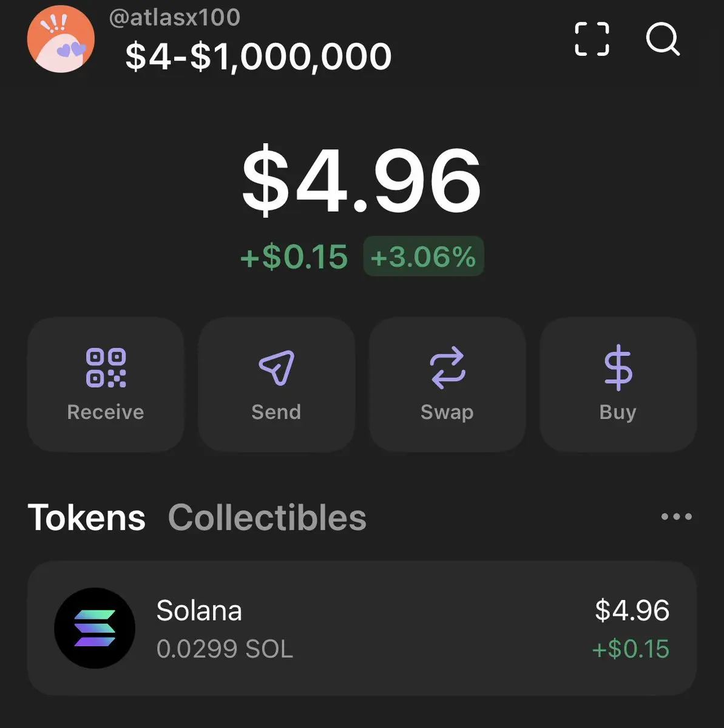Open the QR code scanner icon
This screenshot has width=724, height=728.
pyautogui.click(x=592, y=39)
